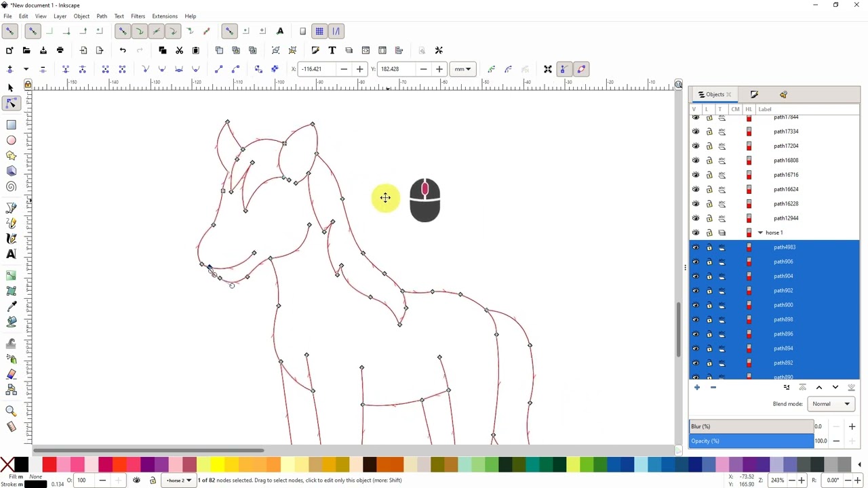Open the Fill and Stroke dialog icon
The height and width of the screenshot is (488, 868).
[x=315, y=50]
